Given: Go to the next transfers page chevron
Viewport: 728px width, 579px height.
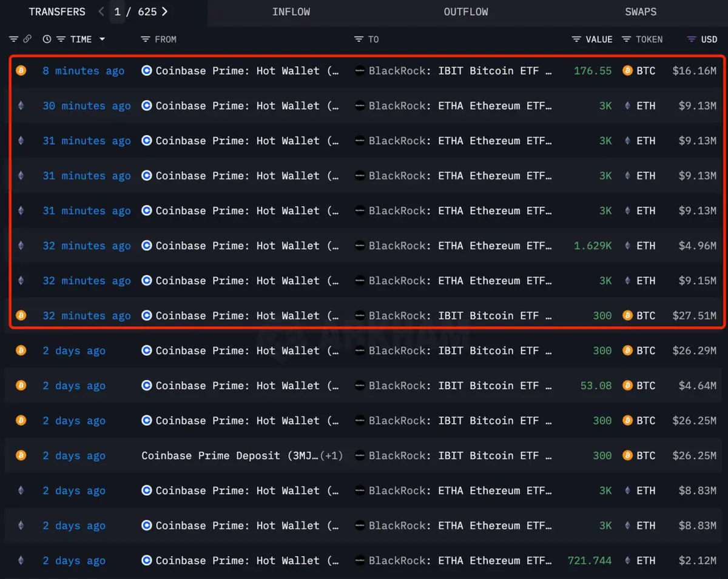Looking at the screenshot, I should click(164, 12).
